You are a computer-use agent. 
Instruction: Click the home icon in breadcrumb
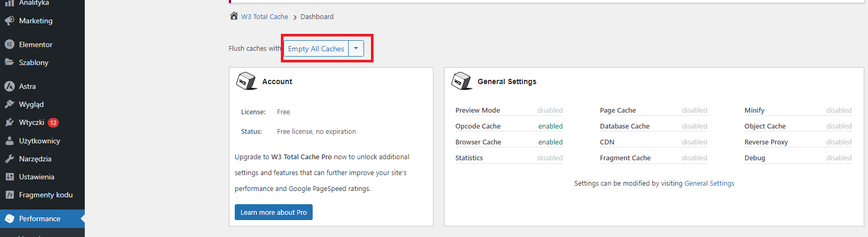(x=234, y=16)
